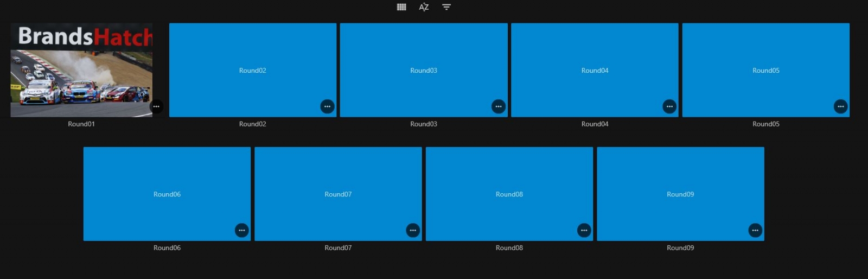Open the grid view selector icon
The image size is (868, 279).
coord(401,7)
